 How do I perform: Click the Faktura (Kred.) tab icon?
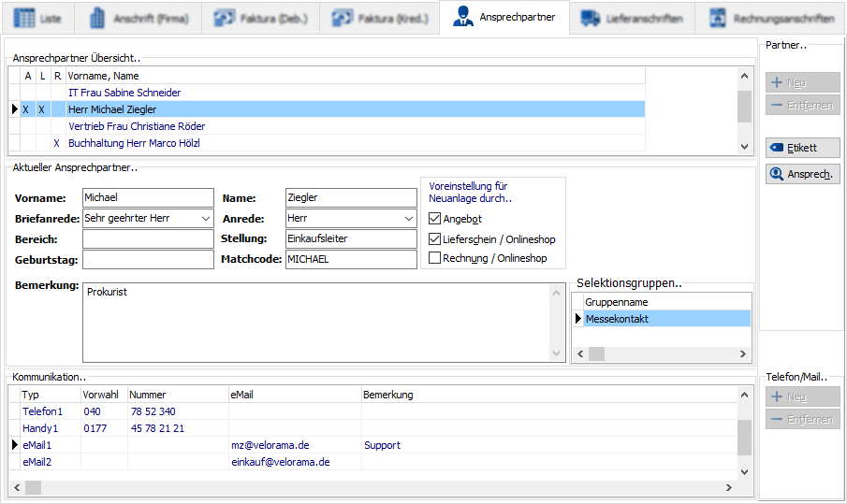click(x=343, y=19)
